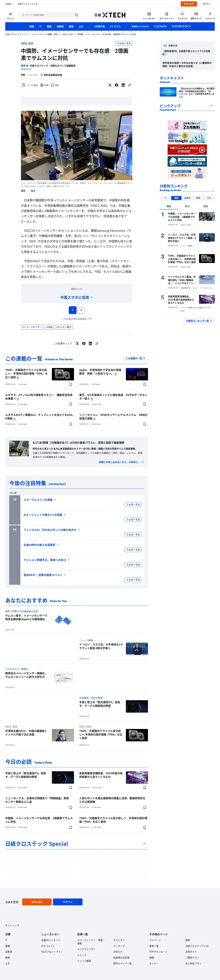220x980 pixels.
Task: Follow フィジカルAI、日の丸ロボット feature
Action: (x=133, y=535)
